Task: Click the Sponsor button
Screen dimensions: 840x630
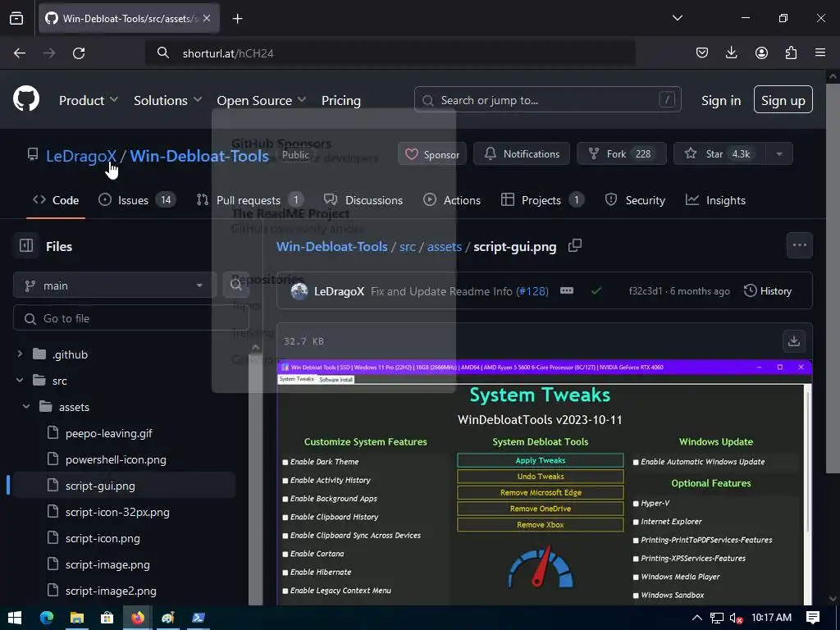Action: (432, 154)
